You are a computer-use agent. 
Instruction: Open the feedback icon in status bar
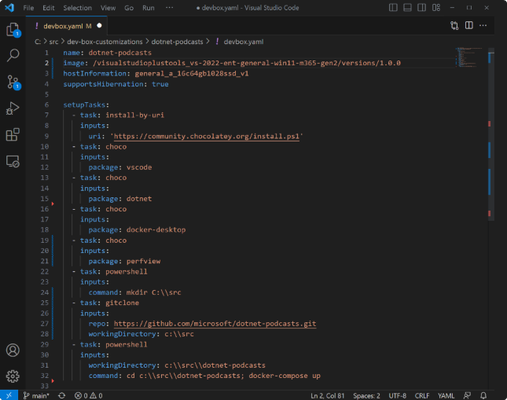tap(467, 395)
